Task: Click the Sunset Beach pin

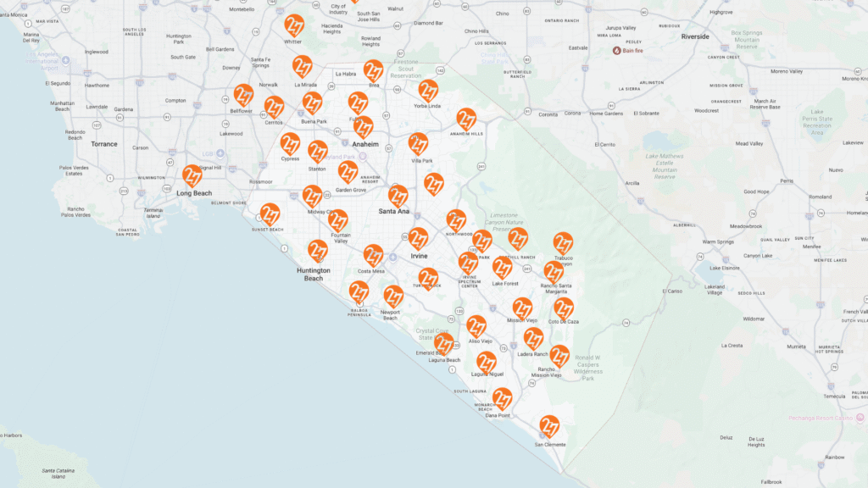Action: click(270, 214)
